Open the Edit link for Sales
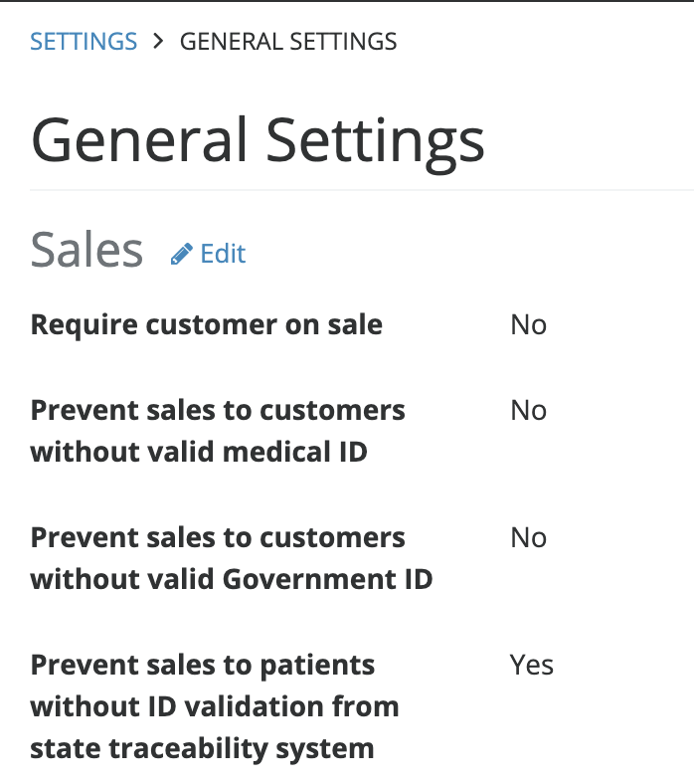The height and width of the screenshot is (784, 694). pyautogui.click(x=223, y=254)
